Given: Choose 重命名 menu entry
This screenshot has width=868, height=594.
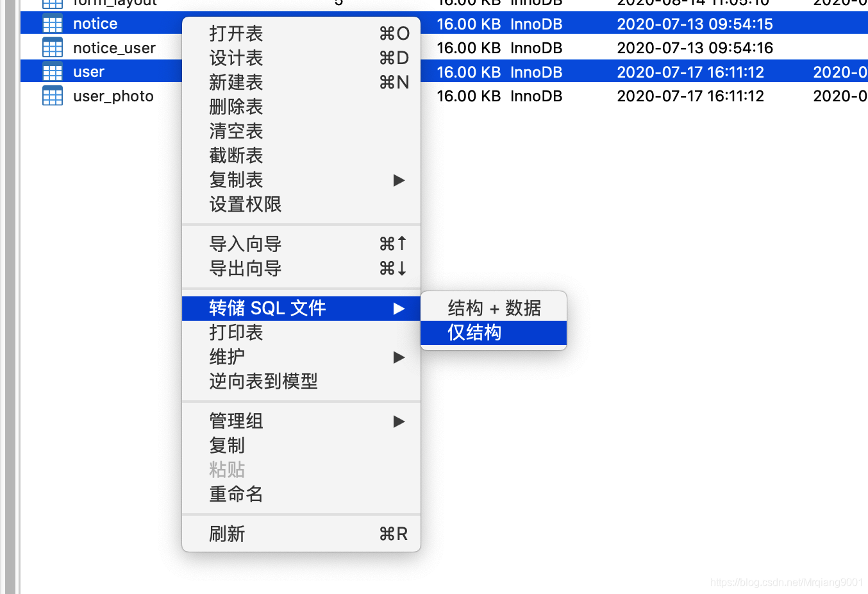Looking at the screenshot, I should point(301,494).
